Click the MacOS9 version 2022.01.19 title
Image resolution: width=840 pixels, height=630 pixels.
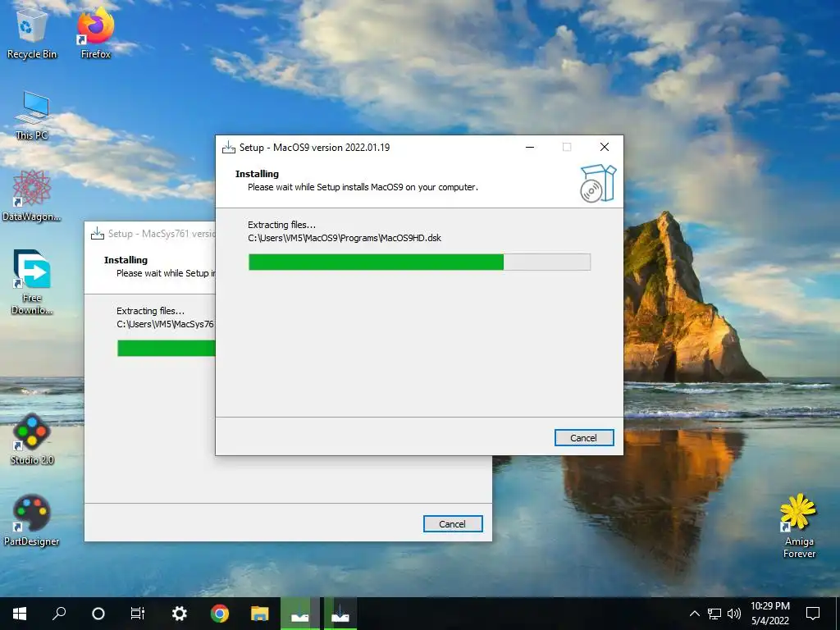314,148
